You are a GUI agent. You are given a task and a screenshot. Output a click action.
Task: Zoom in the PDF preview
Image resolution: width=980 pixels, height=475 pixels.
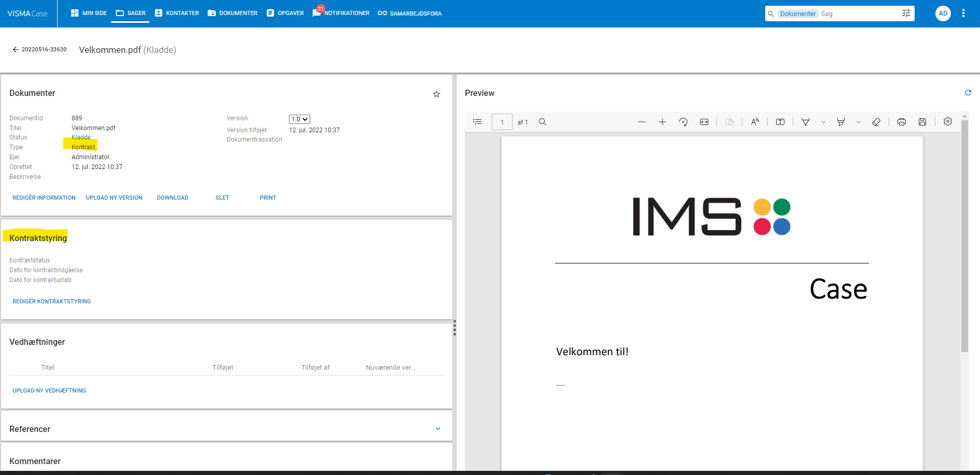(x=662, y=122)
